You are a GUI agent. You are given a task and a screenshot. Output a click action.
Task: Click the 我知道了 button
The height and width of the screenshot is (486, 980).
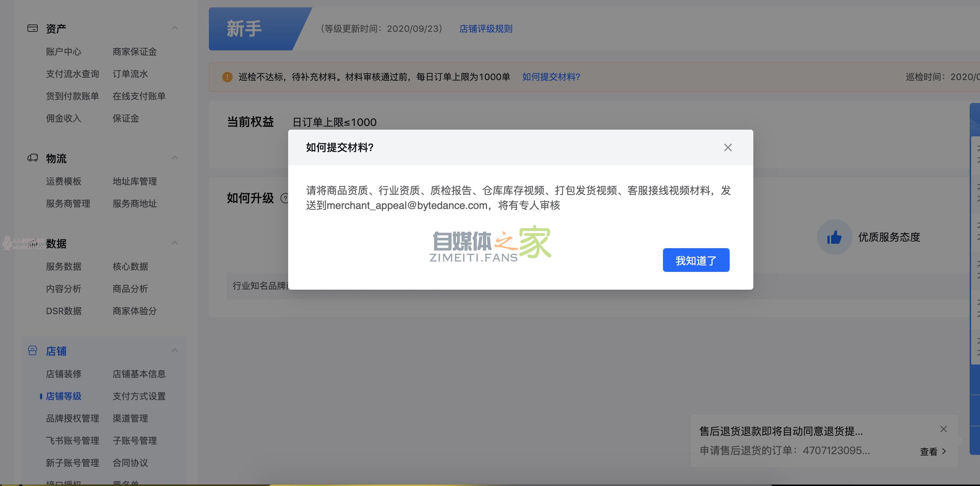click(x=696, y=260)
